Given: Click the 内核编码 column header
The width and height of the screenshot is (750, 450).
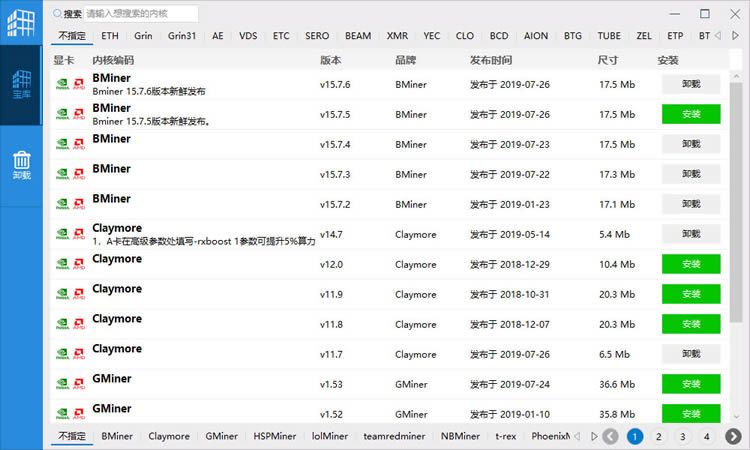Looking at the screenshot, I should 113,60.
